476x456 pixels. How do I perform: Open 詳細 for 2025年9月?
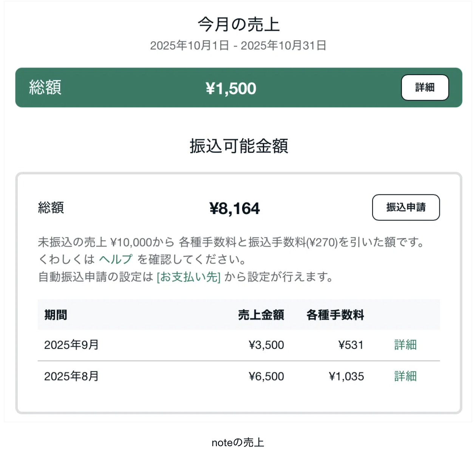coord(405,345)
